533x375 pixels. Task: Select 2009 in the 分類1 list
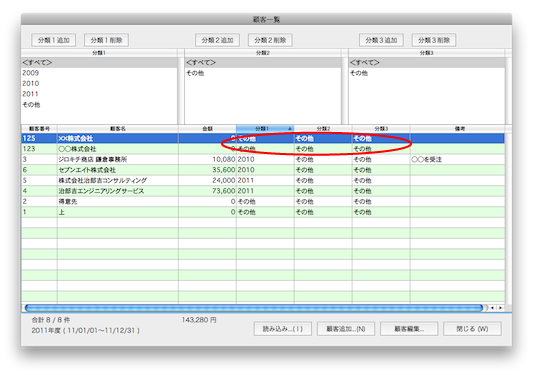click(x=99, y=73)
